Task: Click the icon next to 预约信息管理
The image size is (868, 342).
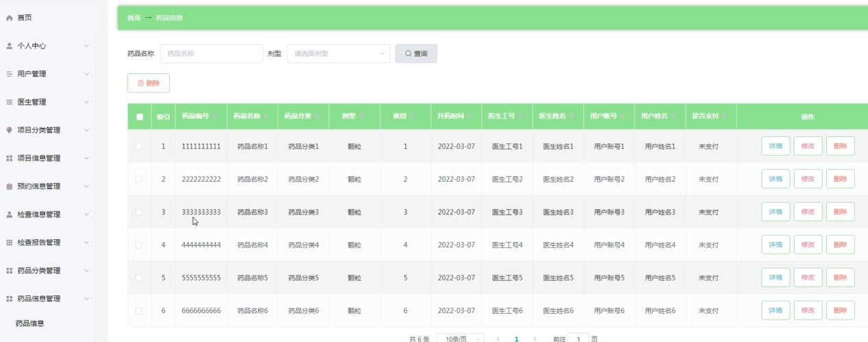Action: pyautogui.click(x=9, y=186)
